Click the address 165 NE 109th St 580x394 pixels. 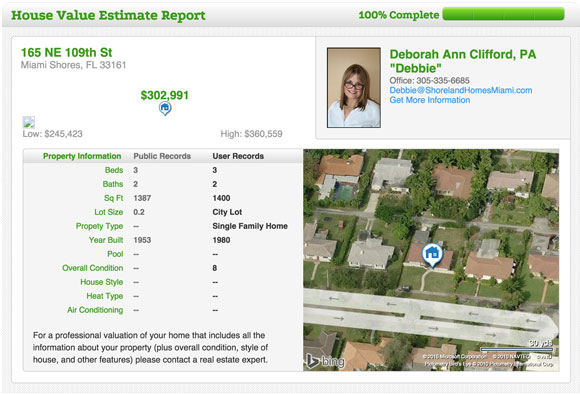point(67,53)
